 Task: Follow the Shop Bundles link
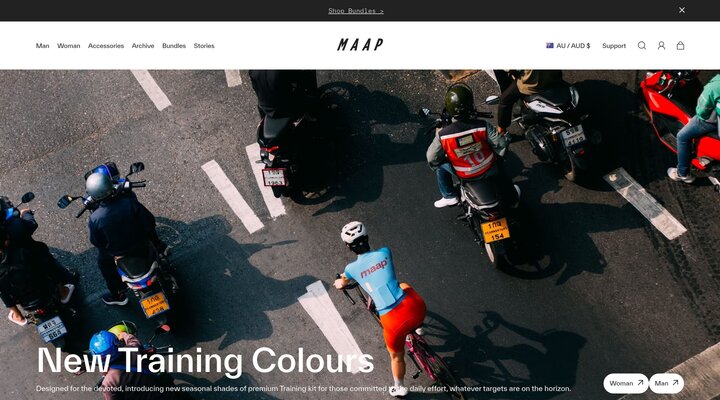356,11
